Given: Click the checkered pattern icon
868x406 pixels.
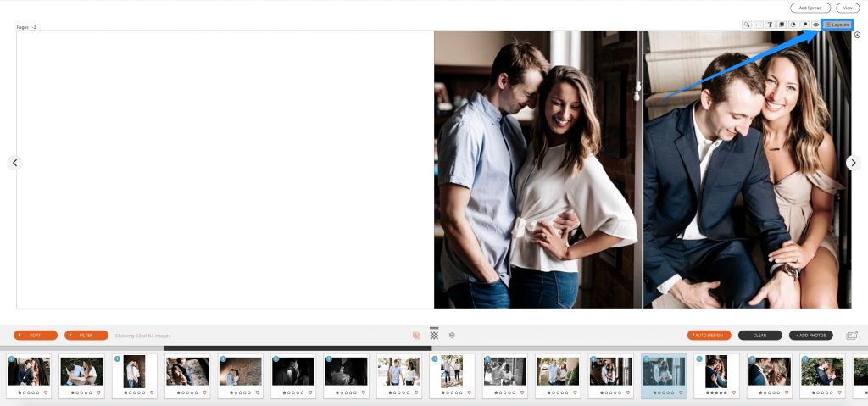Looking at the screenshot, I should coord(434,335).
